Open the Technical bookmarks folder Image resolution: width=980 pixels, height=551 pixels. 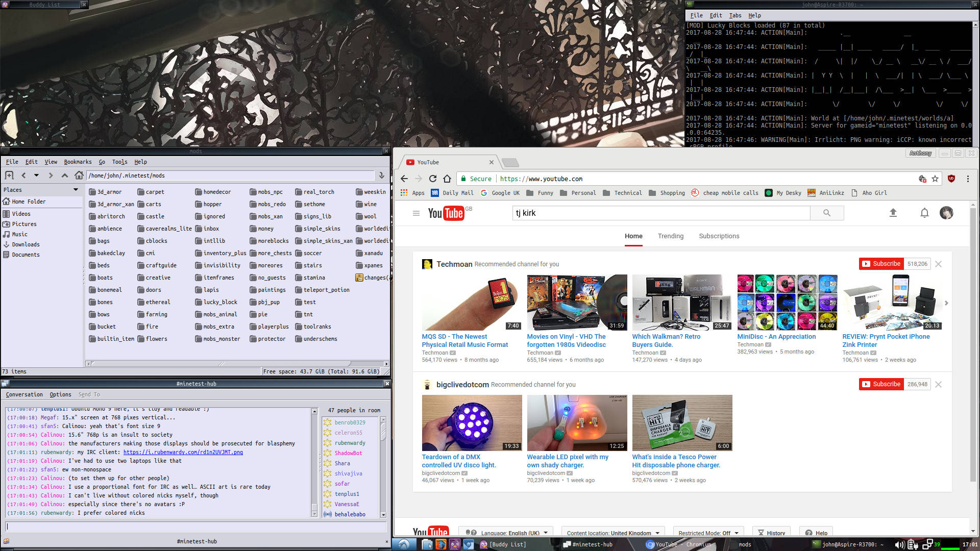(x=622, y=193)
